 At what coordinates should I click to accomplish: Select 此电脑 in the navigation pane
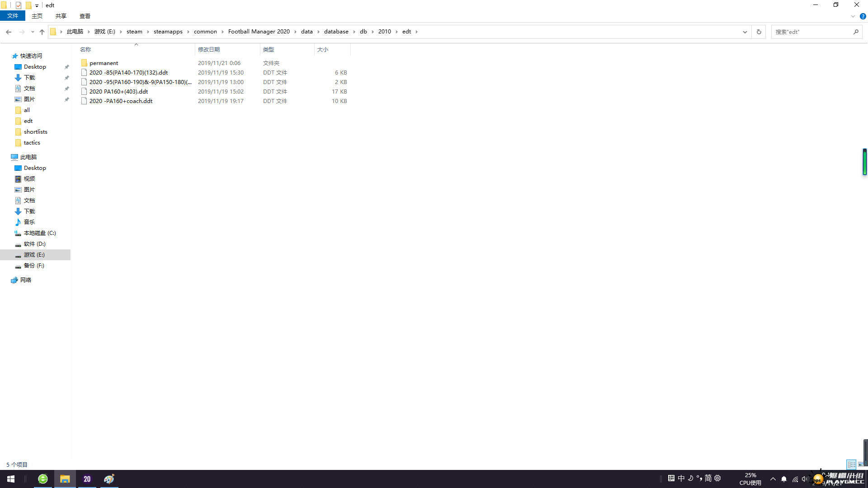click(x=28, y=157)
